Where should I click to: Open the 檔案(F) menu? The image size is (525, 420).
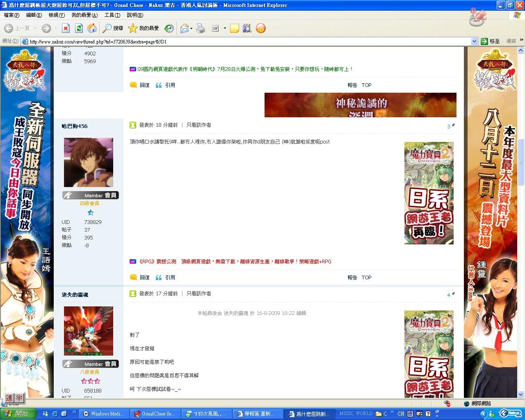click(11, 15)
